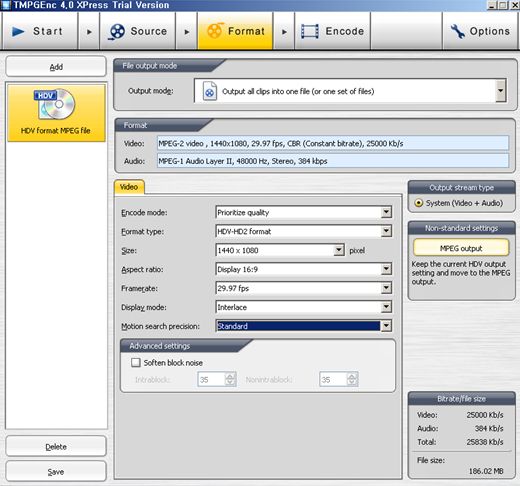
Task: Click the Video format summary field
Action: click(x=333, y=143)
